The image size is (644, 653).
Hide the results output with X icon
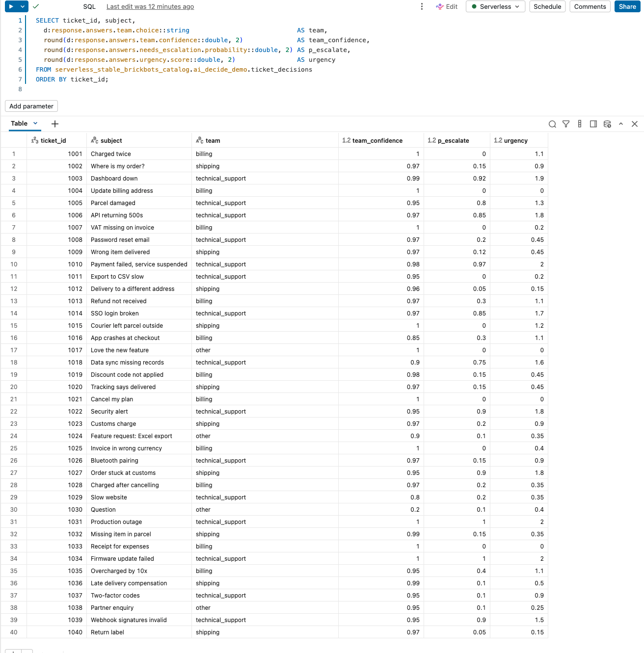tap(635, 124)
